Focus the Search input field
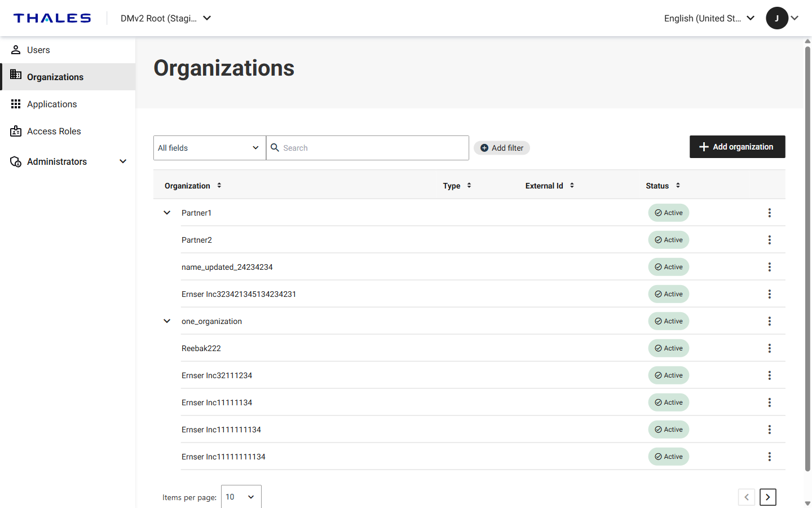This screenshot has height=508, width=812. (x=368, y=148)
